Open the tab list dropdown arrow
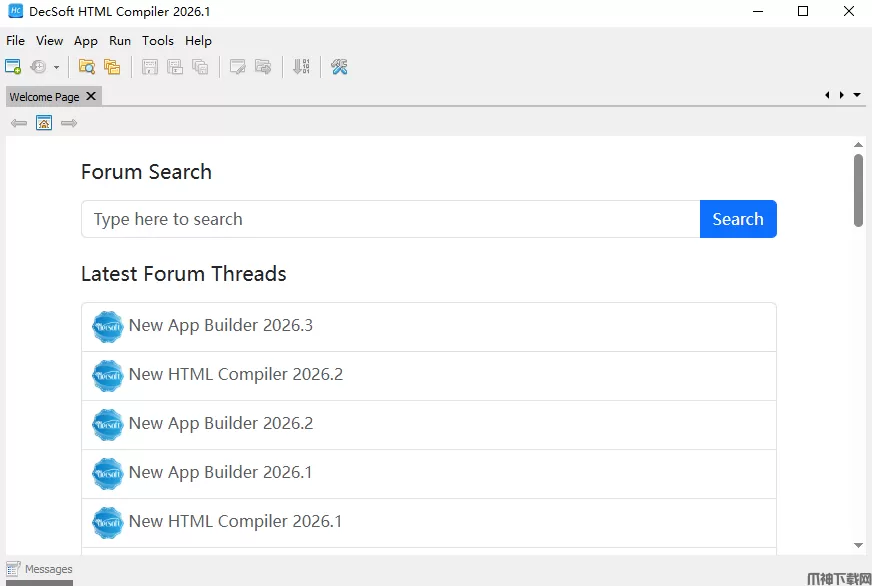This screenshot has height=586, width=872. [857, 96]
